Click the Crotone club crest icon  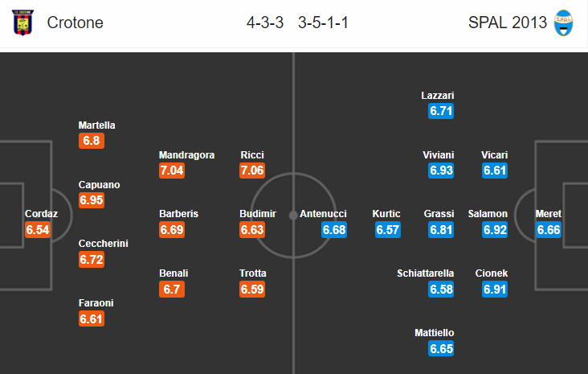pyautogui.click(x=22, y=23)
